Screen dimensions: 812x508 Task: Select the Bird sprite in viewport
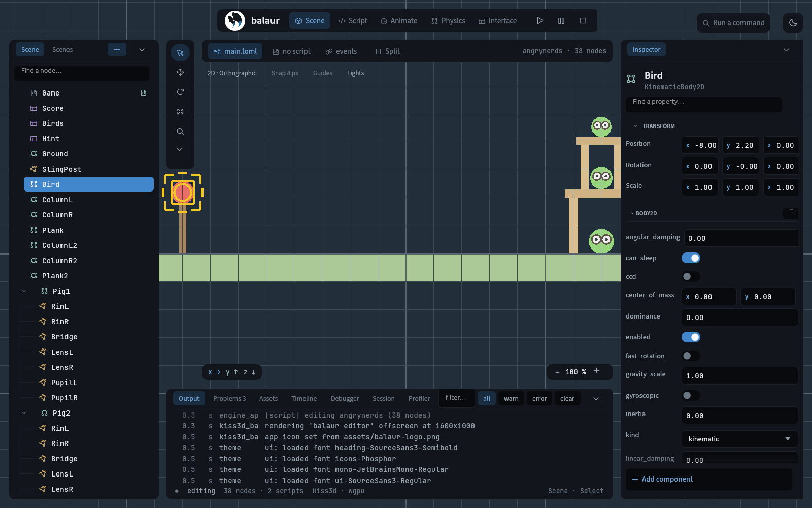pos(183,193)
